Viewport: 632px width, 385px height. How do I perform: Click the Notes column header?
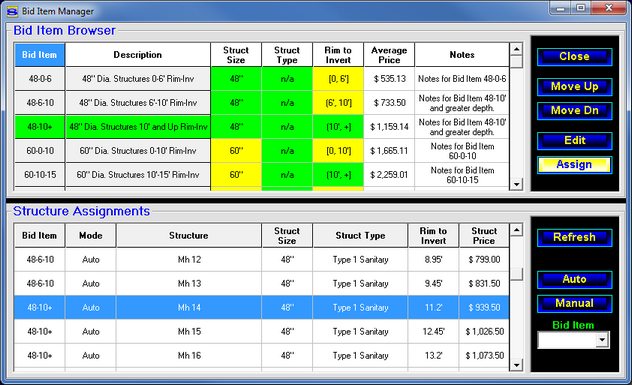(462, 55)
